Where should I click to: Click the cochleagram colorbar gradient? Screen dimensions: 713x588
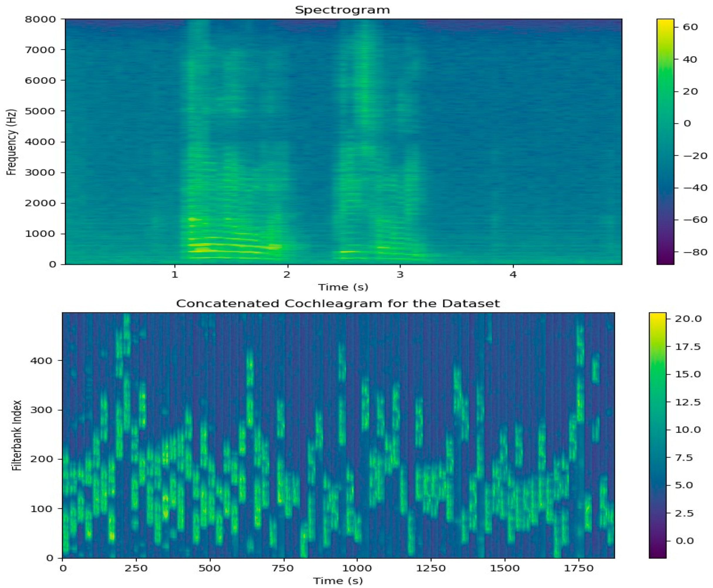click(658, 435)
